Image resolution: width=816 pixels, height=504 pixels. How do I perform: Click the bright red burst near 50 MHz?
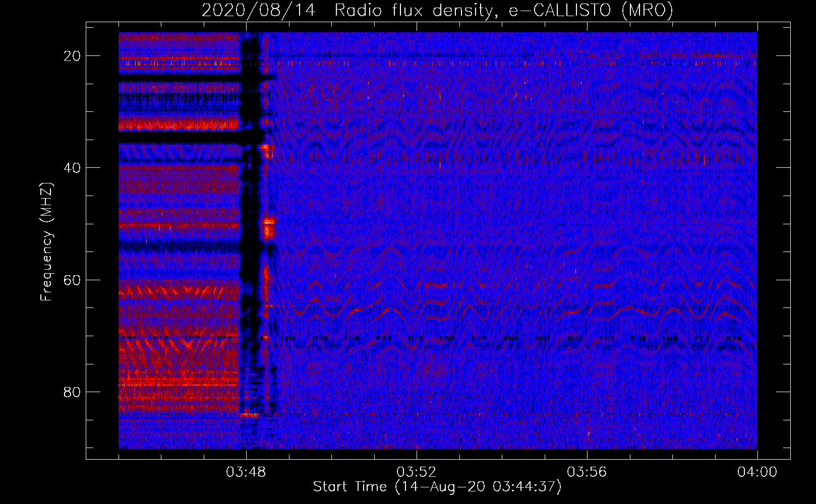(x=268, y=228)
